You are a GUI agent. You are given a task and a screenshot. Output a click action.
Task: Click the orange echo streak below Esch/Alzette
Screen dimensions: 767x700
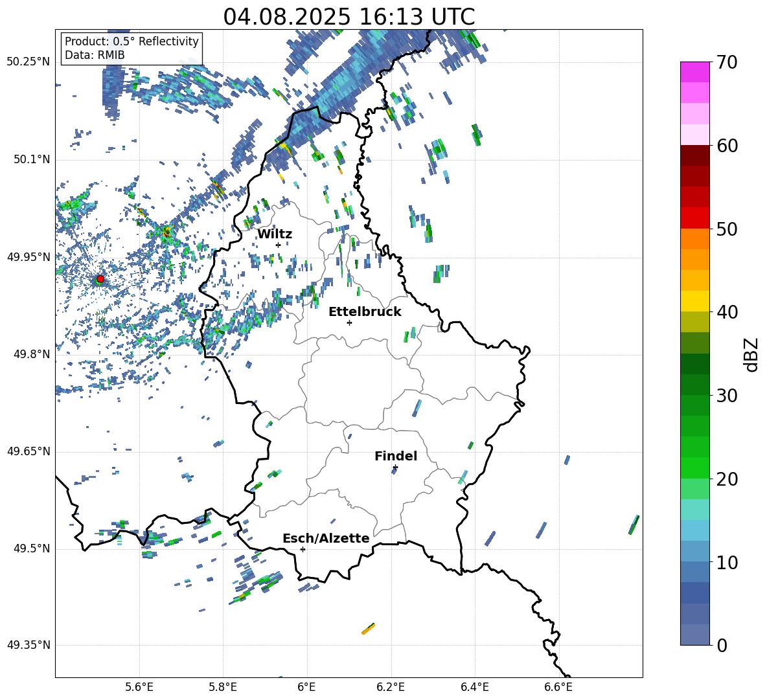click(x=368, y=629)
